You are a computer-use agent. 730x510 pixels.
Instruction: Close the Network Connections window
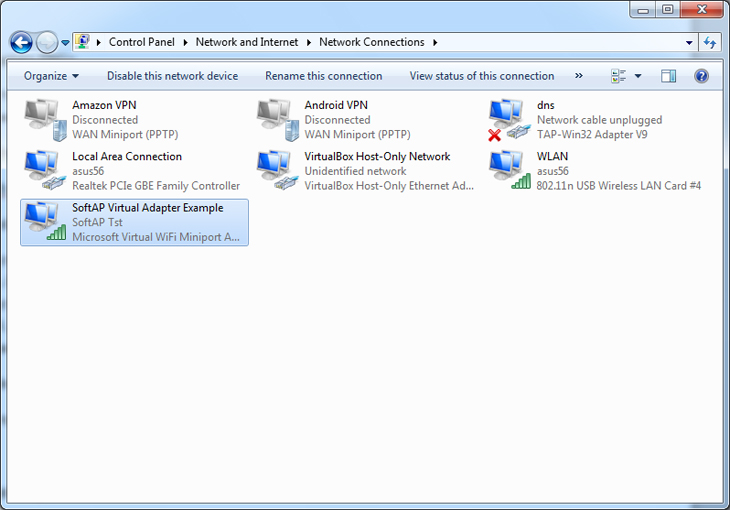[702, 10]
